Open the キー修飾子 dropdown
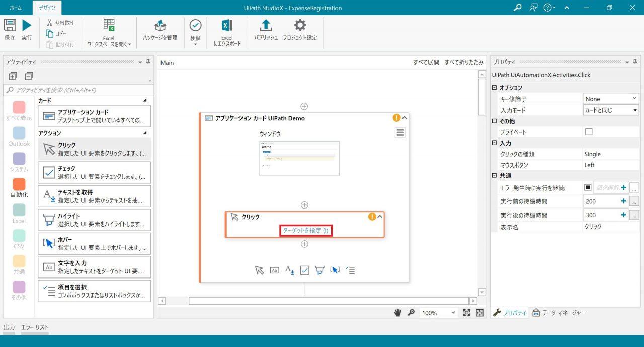 coord(611,99)
